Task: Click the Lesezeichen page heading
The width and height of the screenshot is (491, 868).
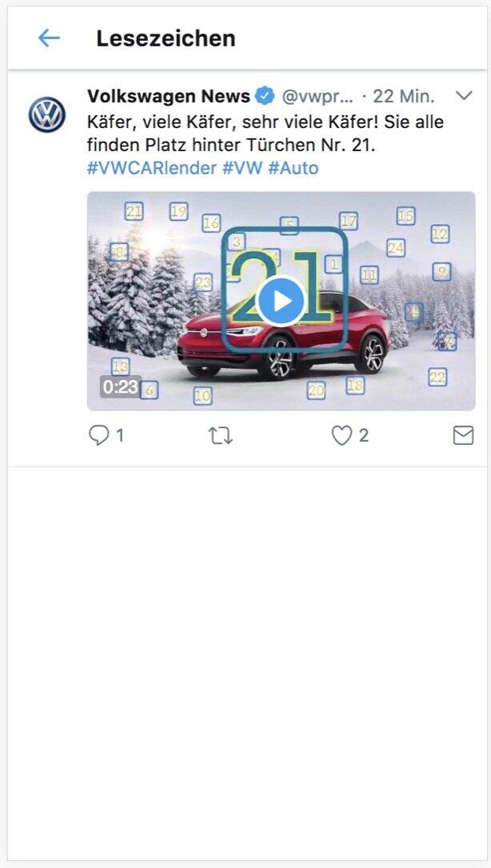Action: click(166, 38)
